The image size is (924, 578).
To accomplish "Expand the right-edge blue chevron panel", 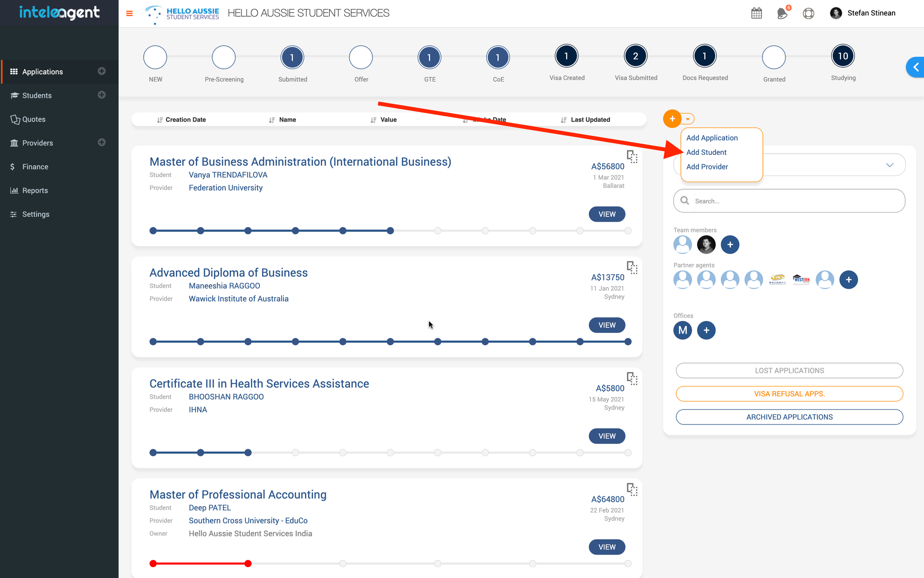I will tap(916, 67).
